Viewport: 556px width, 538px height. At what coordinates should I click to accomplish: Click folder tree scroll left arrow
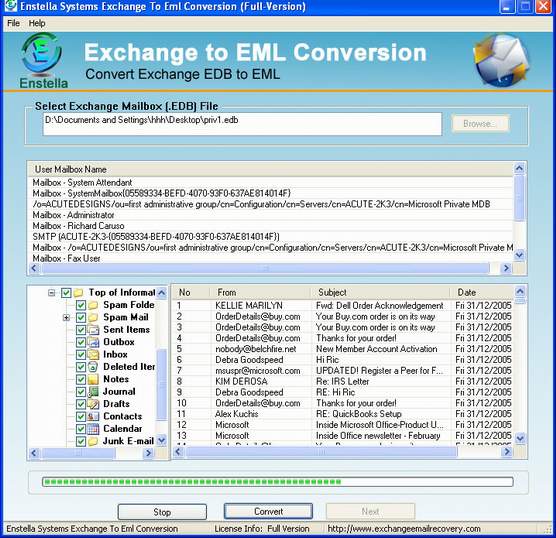pos(34,453)
